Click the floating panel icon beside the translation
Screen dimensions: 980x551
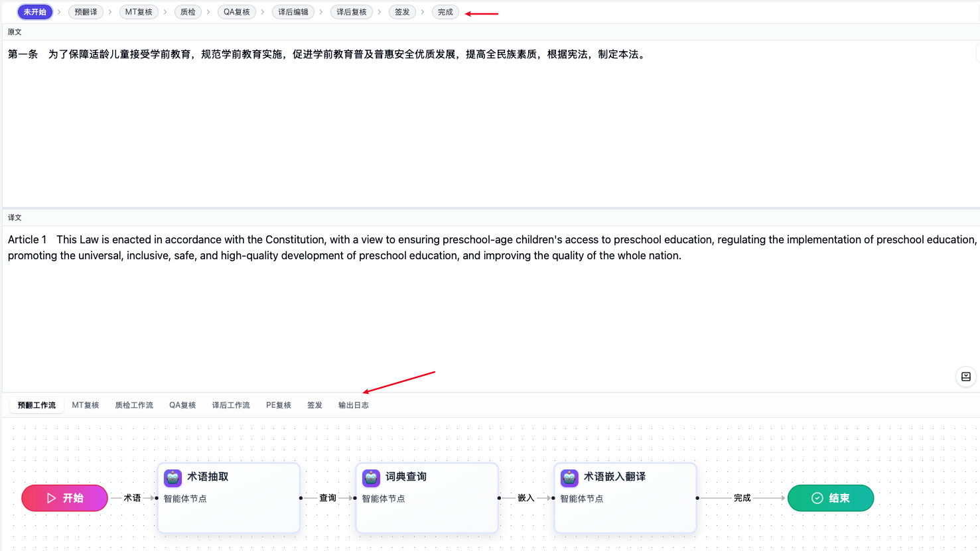(x=965, y=377)
